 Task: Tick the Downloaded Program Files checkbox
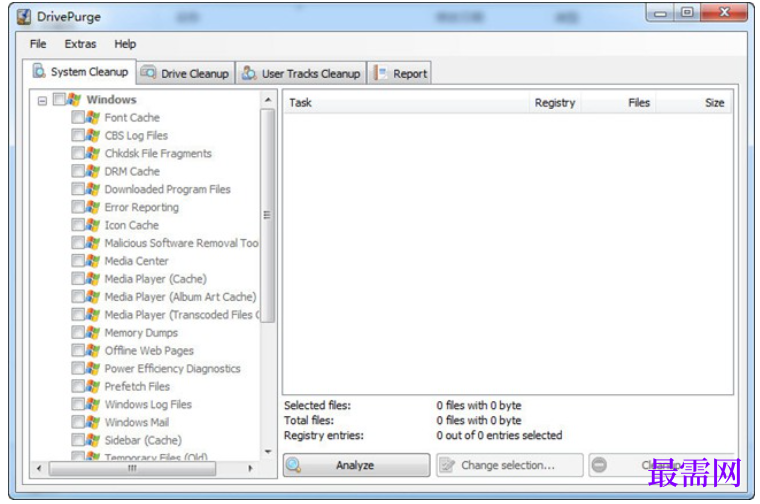pos(78,189)
